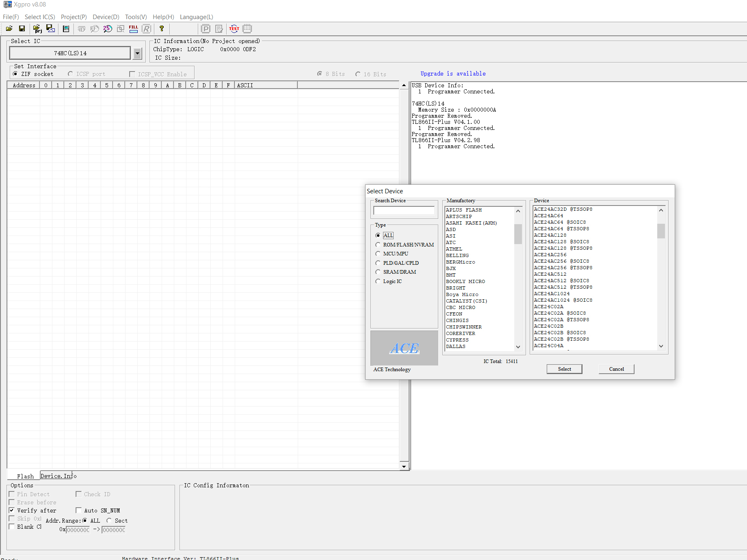Select Logic IC type radio
The image size is (747, 560).
click(x=378, y=281)
